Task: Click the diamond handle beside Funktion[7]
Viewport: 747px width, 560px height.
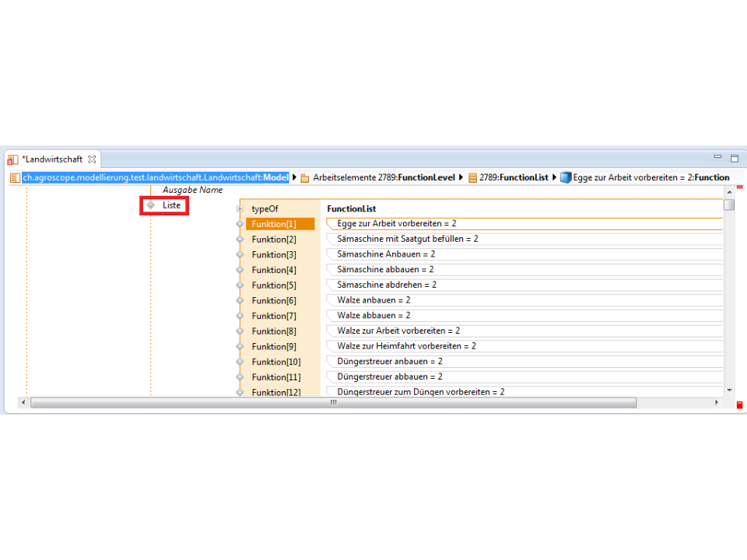Action: [x=240, y=316]
